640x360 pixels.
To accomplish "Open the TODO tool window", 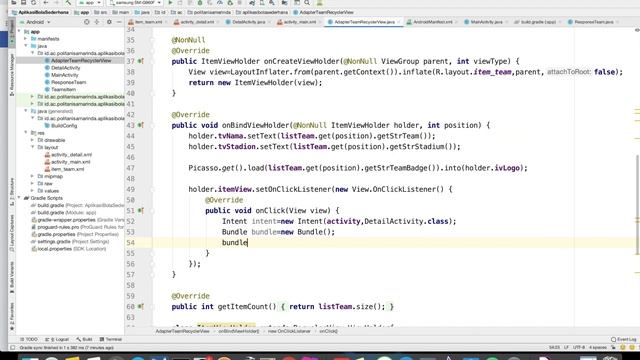I will [29, 340].
